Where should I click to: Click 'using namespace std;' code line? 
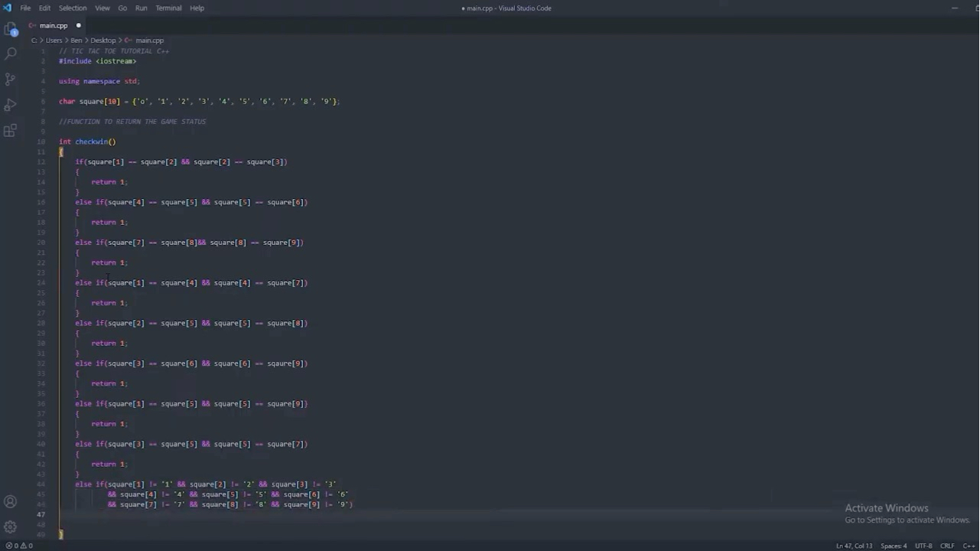point(99,81)
